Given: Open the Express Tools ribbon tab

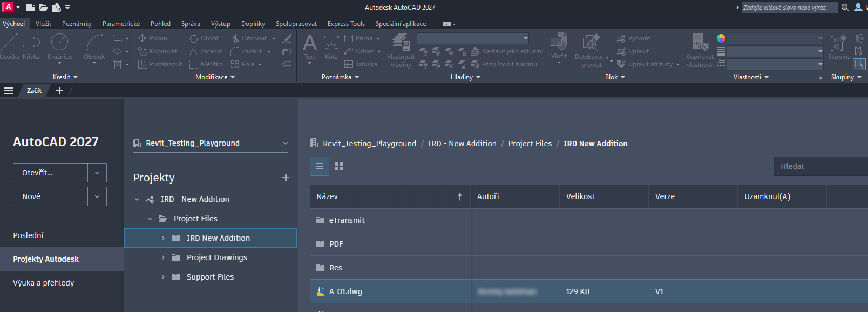Looking at the screenshot, I should point(346,24).
